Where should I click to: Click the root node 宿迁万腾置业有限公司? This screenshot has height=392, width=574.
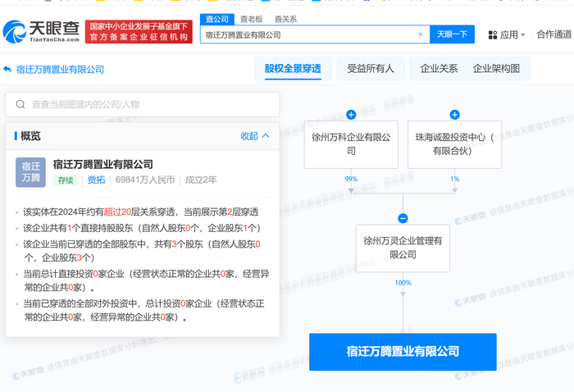click(x=403, y=352)
